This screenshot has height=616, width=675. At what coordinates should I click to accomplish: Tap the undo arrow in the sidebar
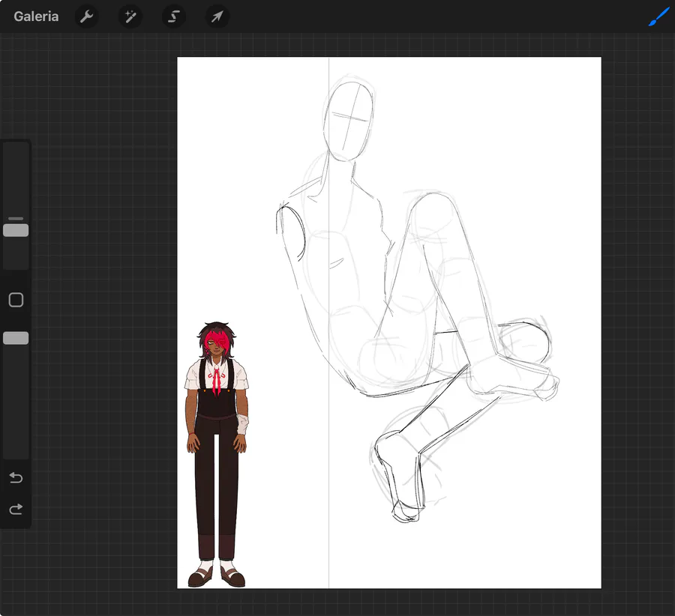tap(16, 477)
